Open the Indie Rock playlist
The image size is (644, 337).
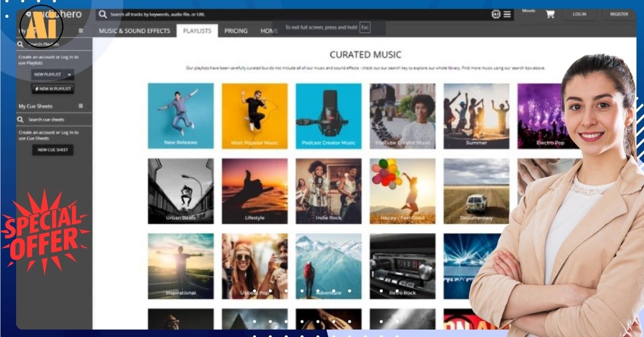pos(328,191)
